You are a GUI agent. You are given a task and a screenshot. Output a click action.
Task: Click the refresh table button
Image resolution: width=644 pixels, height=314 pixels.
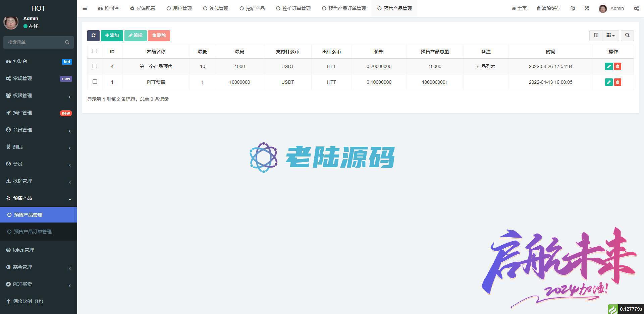click(x=93, y=36)
